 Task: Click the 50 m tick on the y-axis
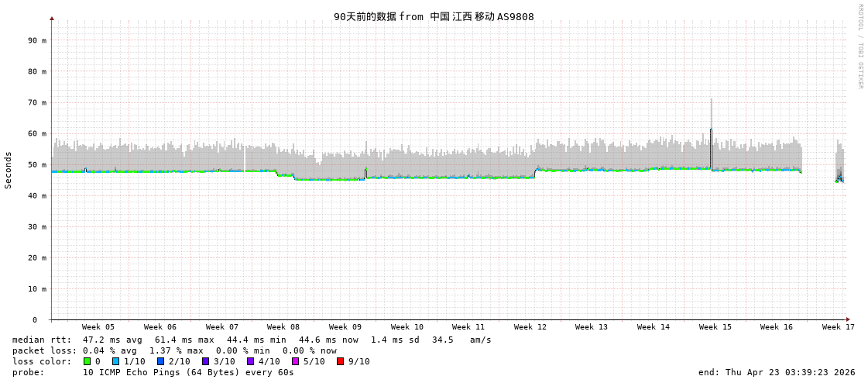[38, 164]
